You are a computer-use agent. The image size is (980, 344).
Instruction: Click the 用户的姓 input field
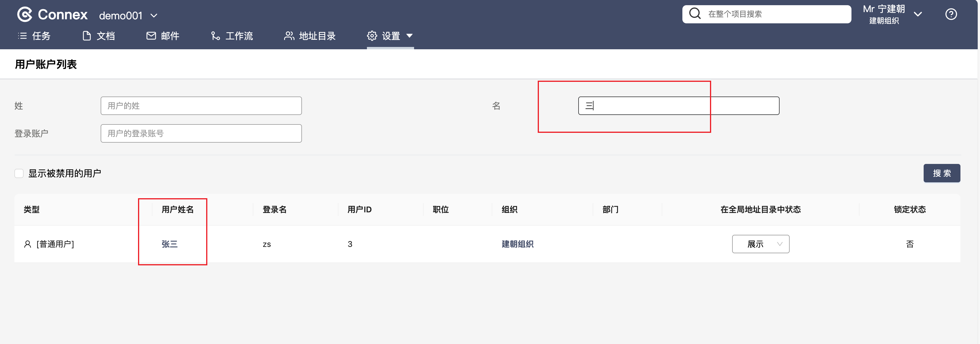point(201,106)
